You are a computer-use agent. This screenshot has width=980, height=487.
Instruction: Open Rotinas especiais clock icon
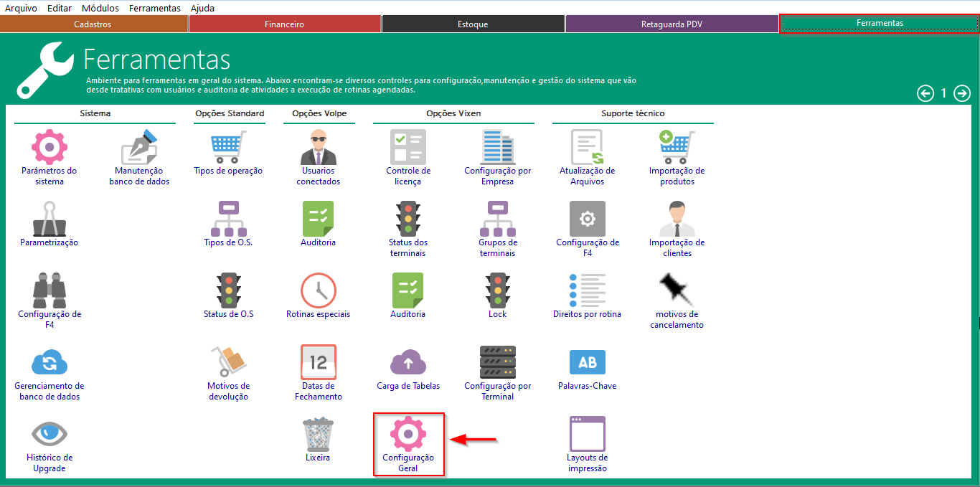(318, 290)
